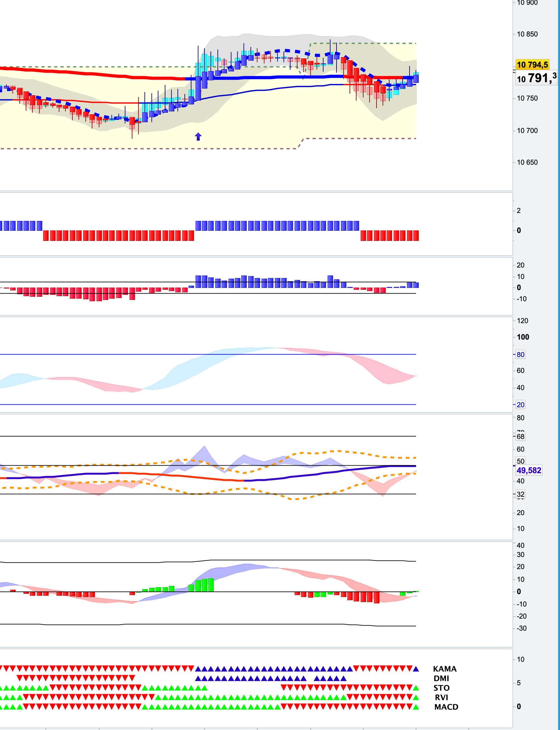This screenshot has height=730, width=560.
Task: Click the 10 700 price axis label
Action: click(527, 131)
